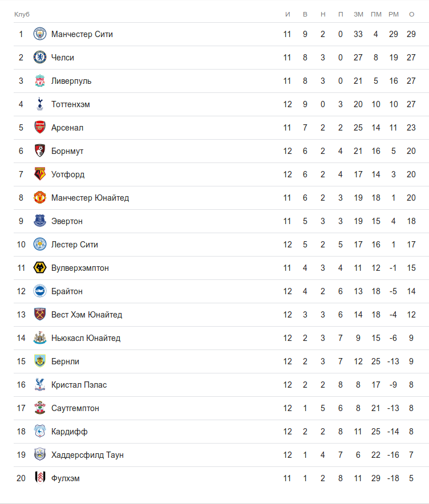This screenshot has width=429, height=504.
Task: Click the Tottenham club crest
Action: [x=40, y=104]
